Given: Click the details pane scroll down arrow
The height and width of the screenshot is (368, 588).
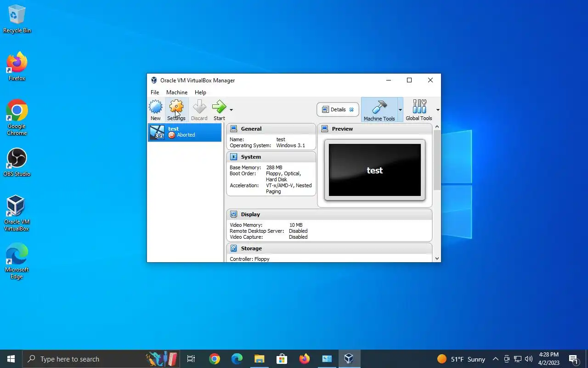Looking at the screenshot, I should (437, 259).
